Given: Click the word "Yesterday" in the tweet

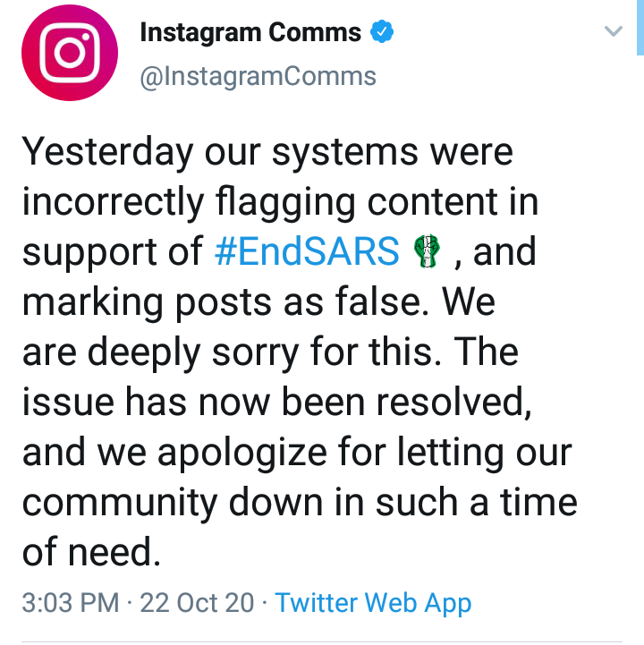Looking at the screenshot, I should (x=107, y=153).
